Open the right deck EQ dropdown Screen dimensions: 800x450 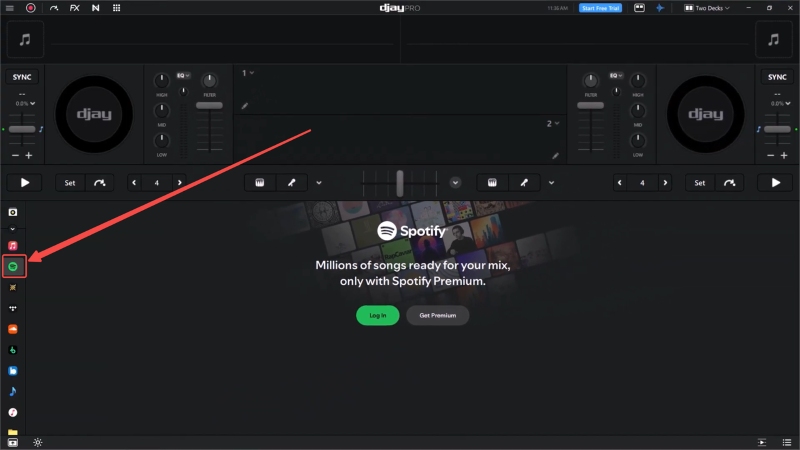(x=616, y=76)
